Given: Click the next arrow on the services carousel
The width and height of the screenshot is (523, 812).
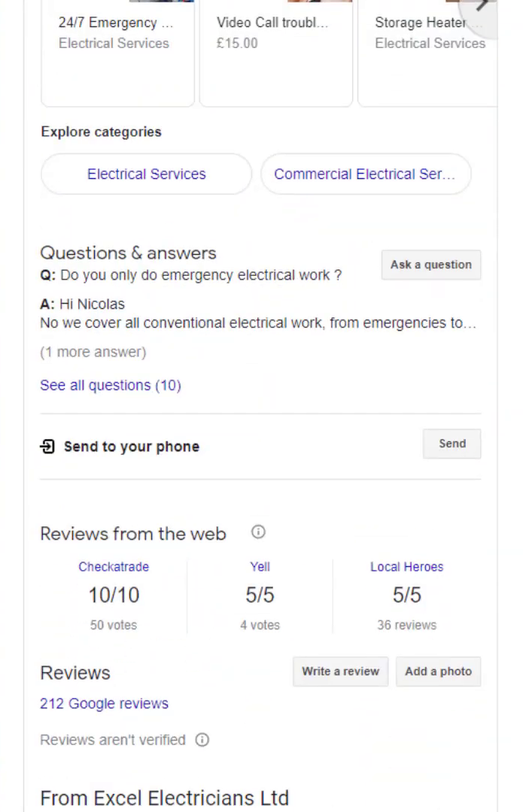Looking at the screenshot, I should 483,6.
